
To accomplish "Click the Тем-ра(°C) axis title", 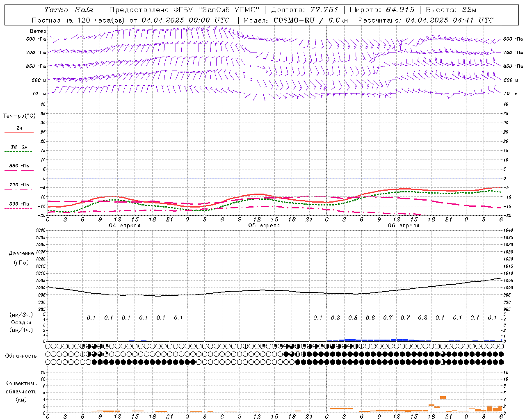I will click(19, 116).
